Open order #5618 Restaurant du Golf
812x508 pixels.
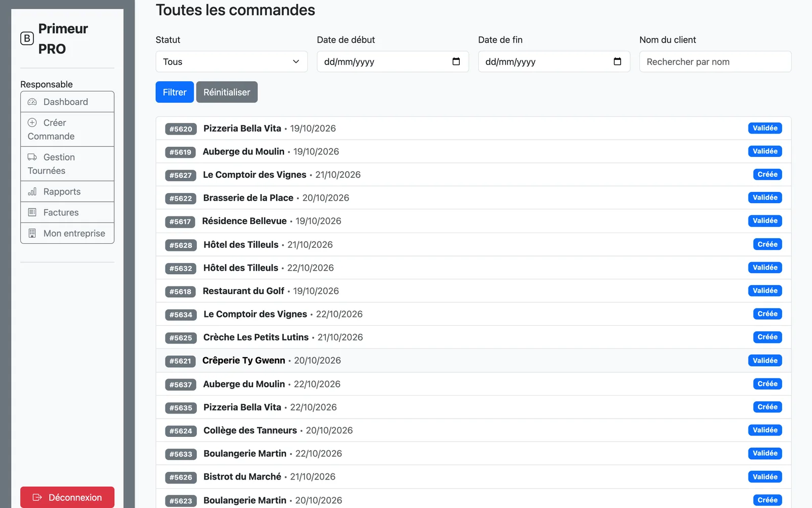click(x=473, y=291)
